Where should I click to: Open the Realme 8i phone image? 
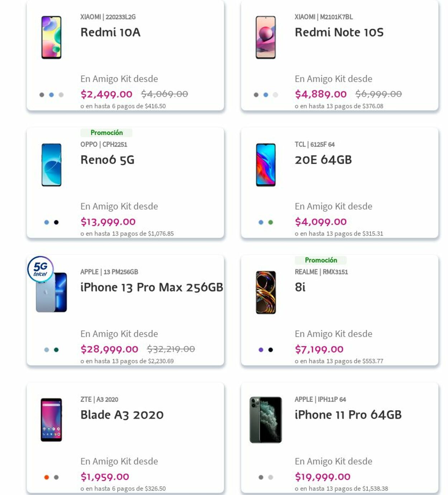[266, 292]
